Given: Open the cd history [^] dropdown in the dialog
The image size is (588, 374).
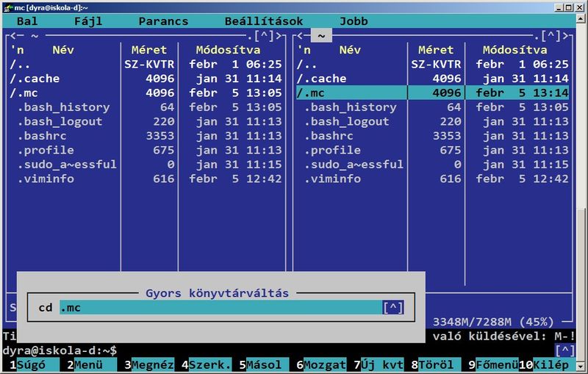Looking at the screenshot, I should click(x=393, y=308).
